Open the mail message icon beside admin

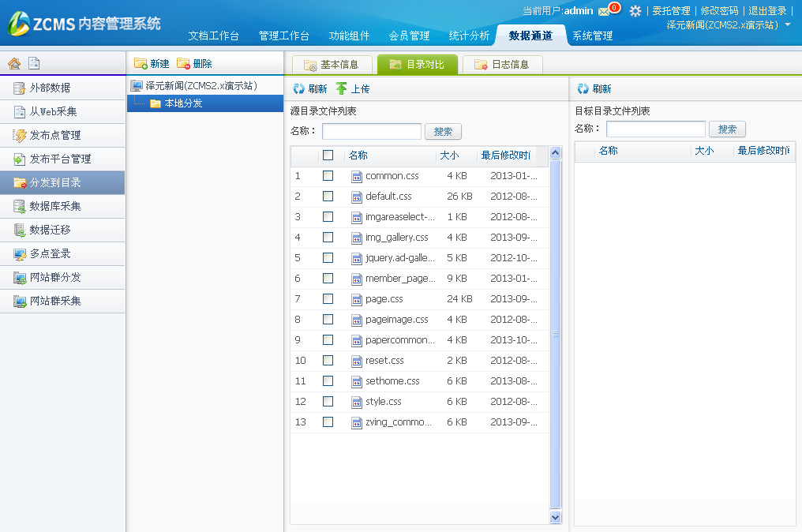(604, 11)
